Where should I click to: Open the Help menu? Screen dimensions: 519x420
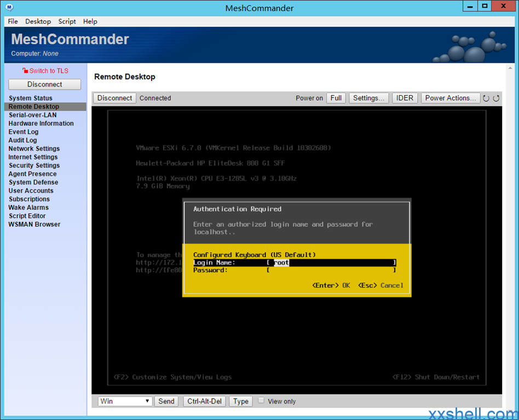pyautogui.click(x=90, y=21)
